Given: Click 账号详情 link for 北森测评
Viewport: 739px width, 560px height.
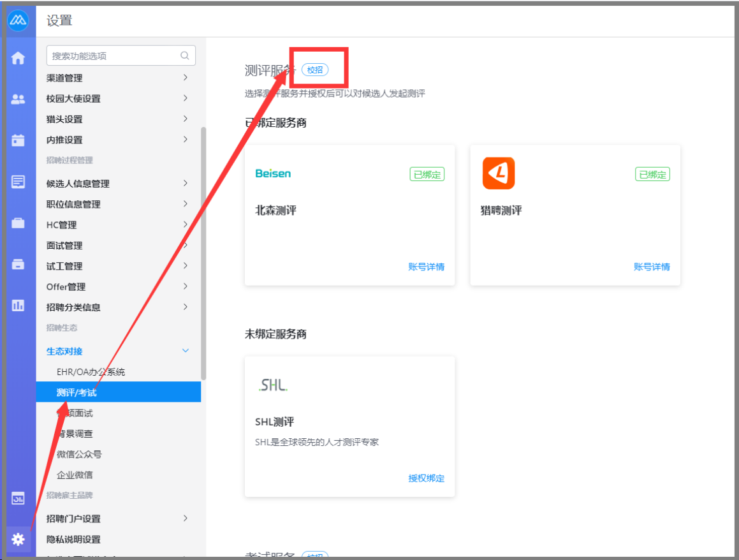Looking at the screenshot, I should pyautogui.click(x=426, y=267).
